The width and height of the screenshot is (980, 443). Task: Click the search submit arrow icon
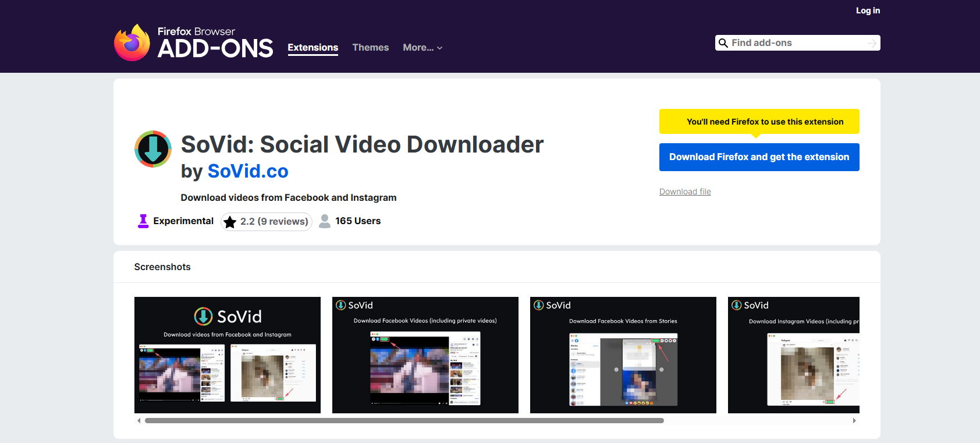872,43
